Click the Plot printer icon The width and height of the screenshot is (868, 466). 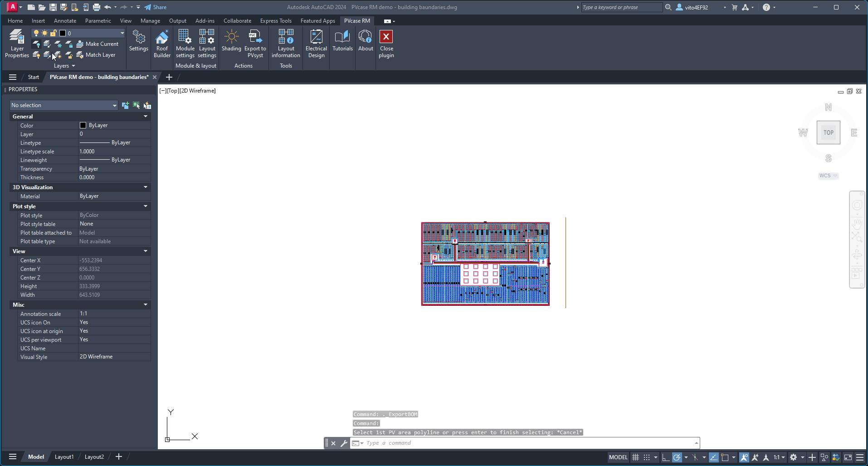click(97, 7)
